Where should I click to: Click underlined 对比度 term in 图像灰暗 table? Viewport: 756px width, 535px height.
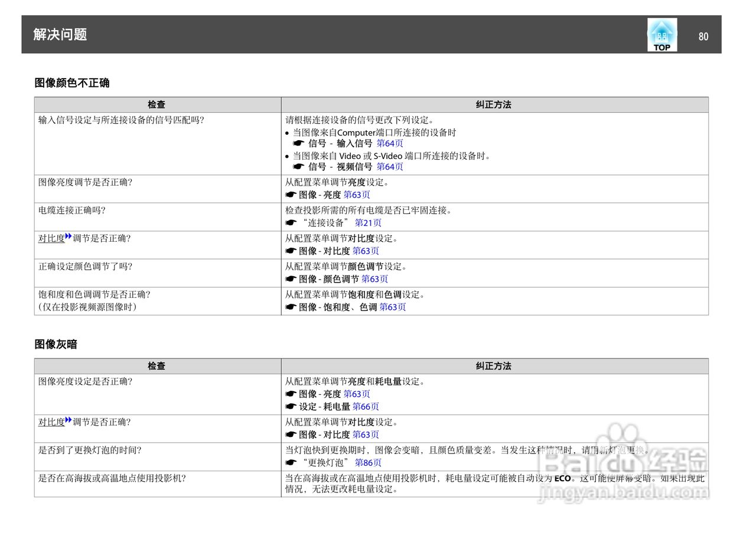[51, 422]
